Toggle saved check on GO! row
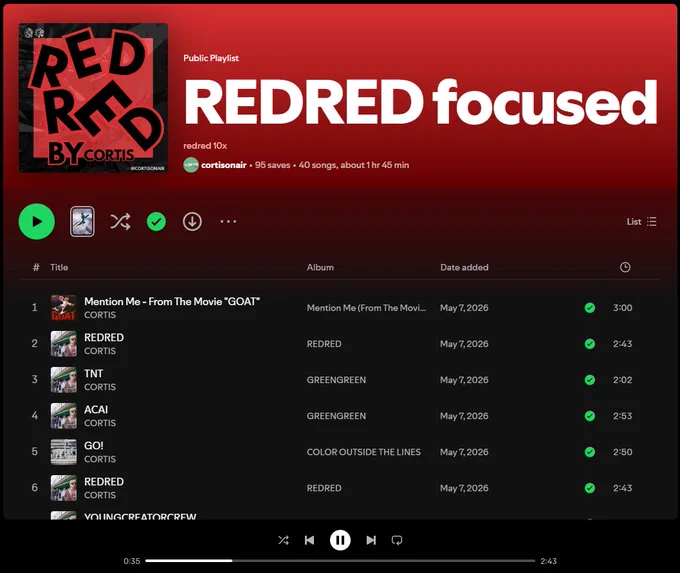The image size is (680, 573). (x=590, y=452)
